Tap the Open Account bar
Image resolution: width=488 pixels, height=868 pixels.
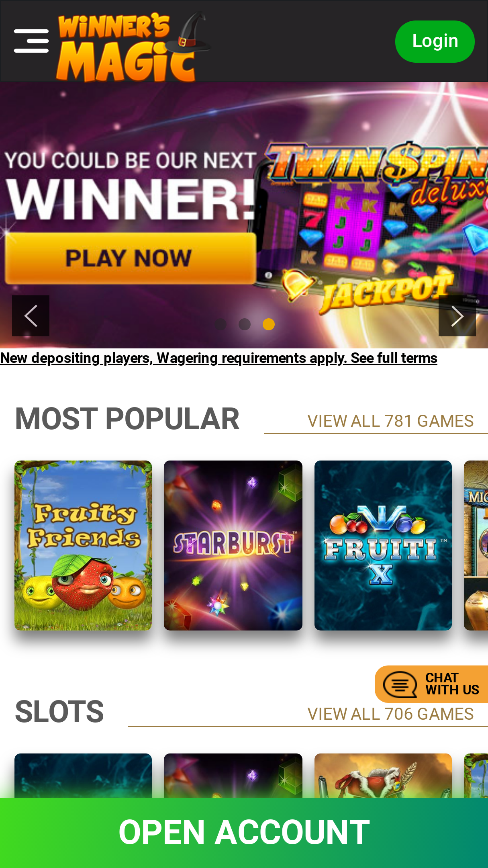click(244, 833)
